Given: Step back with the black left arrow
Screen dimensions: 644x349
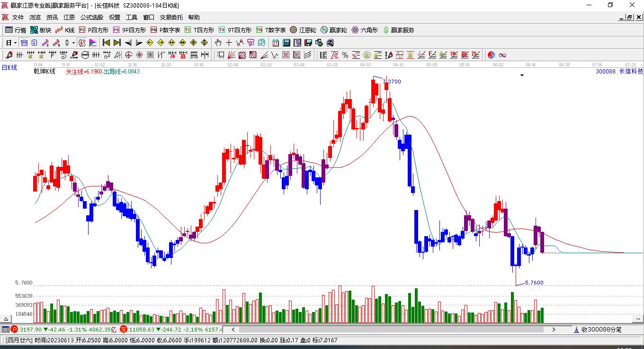Looking at the screenshot, I should [128, 43].
